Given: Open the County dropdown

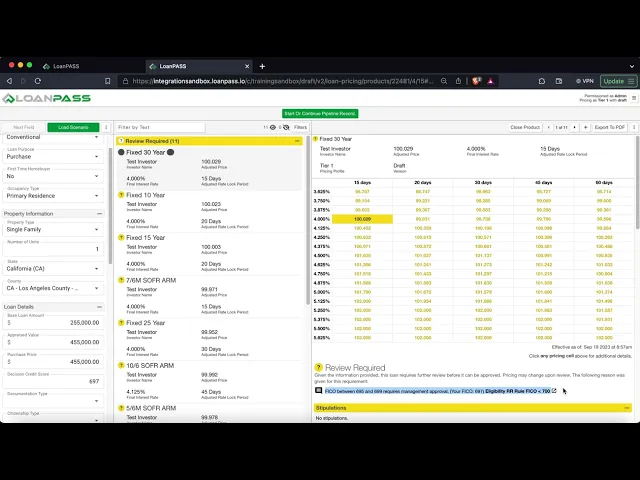Looking at the screenshot, I should 53,286.
